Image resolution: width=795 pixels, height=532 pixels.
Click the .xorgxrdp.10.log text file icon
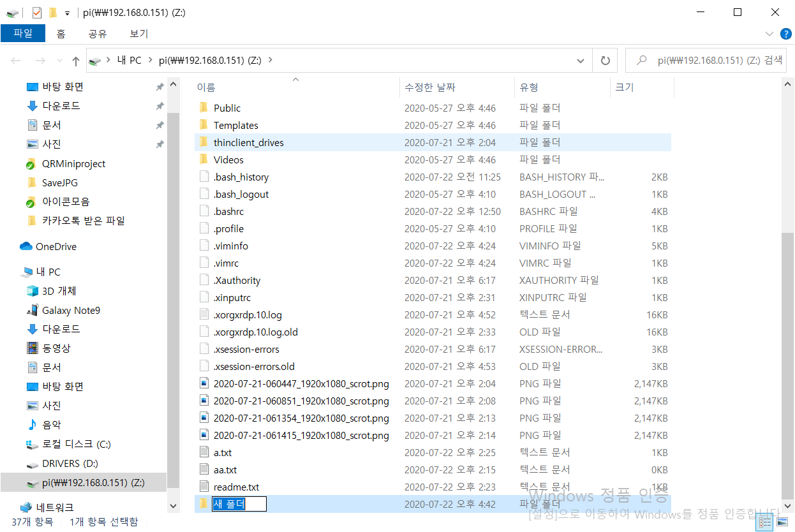click(x=204, y=314)
